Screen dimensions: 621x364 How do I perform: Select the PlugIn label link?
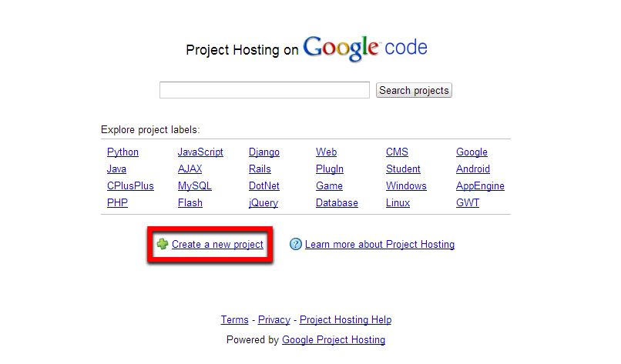[330, 169]
